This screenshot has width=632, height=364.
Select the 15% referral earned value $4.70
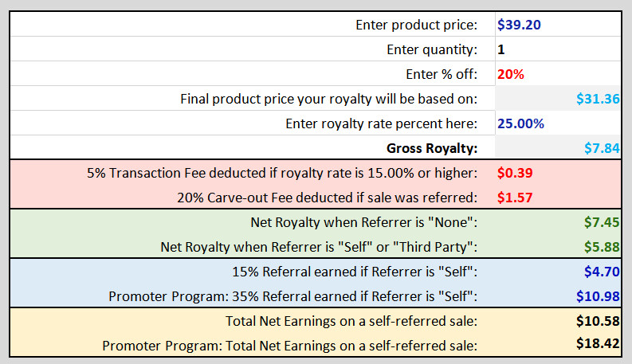(x=602, y=272)
